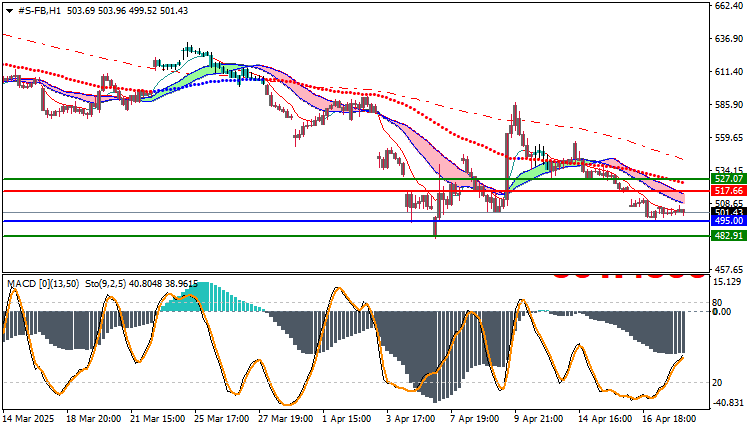
Task: Click the 585.90 price scale label
Action: 728,105
